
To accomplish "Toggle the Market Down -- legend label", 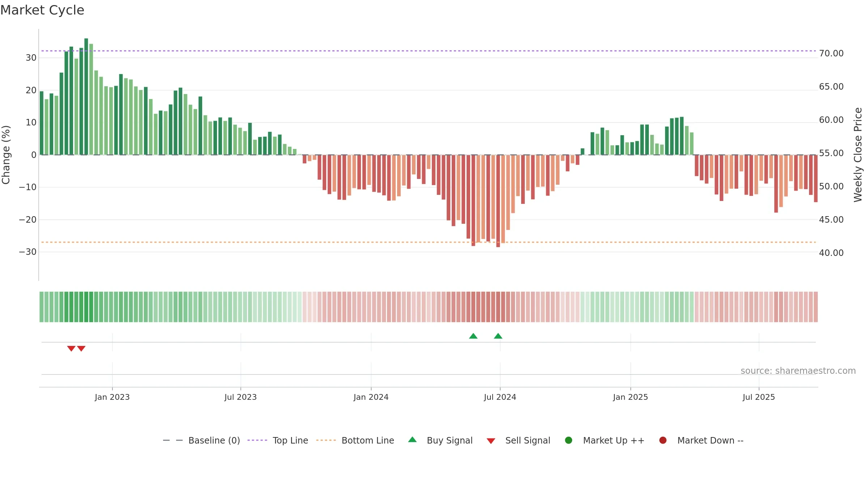I will tap(710, 440).
